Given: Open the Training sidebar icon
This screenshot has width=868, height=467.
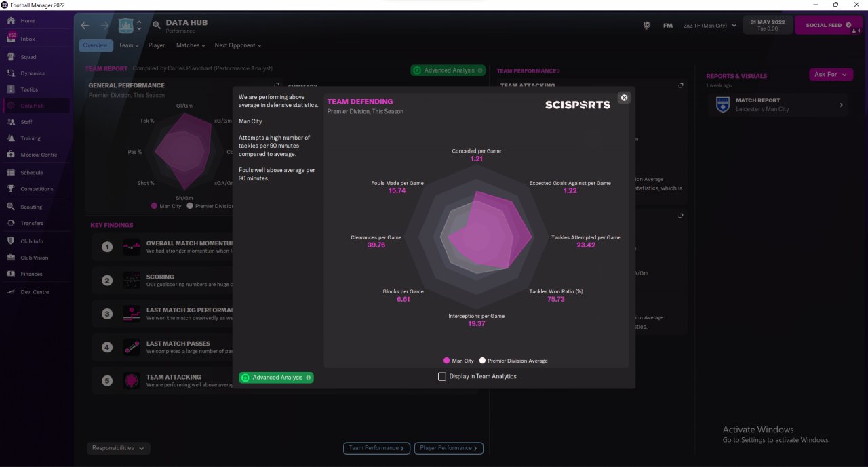Looking at the screenshot, I should coord(11,138).
